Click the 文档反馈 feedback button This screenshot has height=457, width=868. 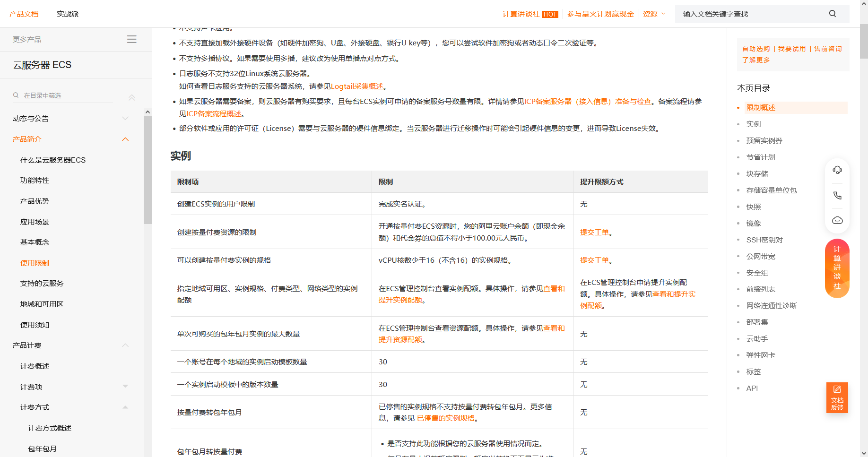837,397
